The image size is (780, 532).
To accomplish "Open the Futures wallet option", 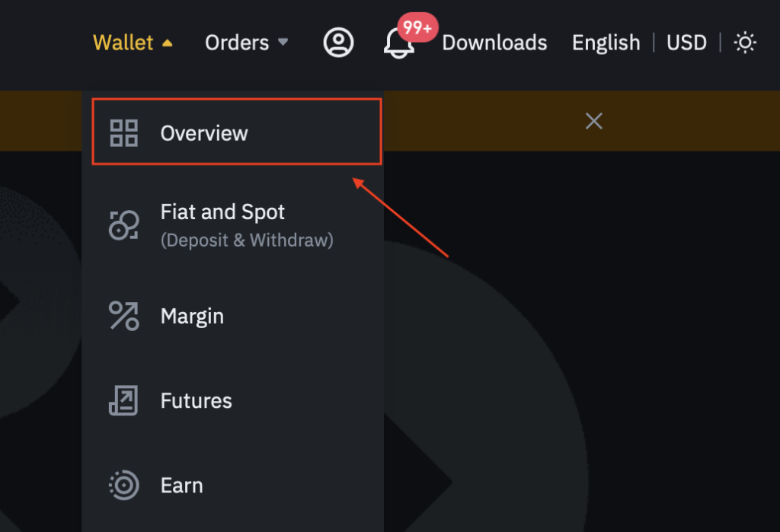I will coord(233,401).
